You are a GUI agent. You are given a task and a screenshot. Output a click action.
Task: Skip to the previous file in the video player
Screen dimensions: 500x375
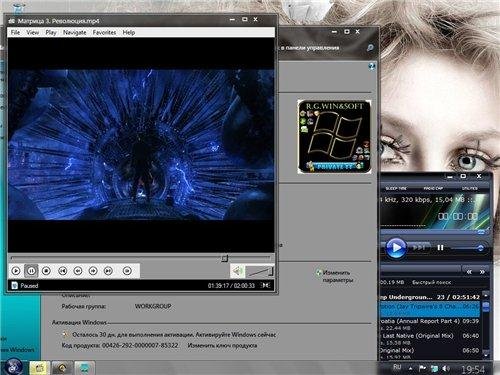tap(62, 271)
